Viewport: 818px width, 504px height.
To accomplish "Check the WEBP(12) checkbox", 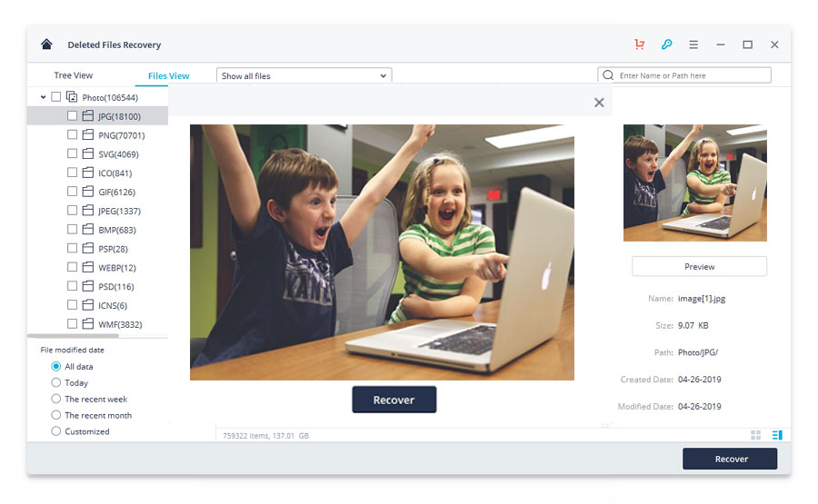I will [x=72, y=267].
